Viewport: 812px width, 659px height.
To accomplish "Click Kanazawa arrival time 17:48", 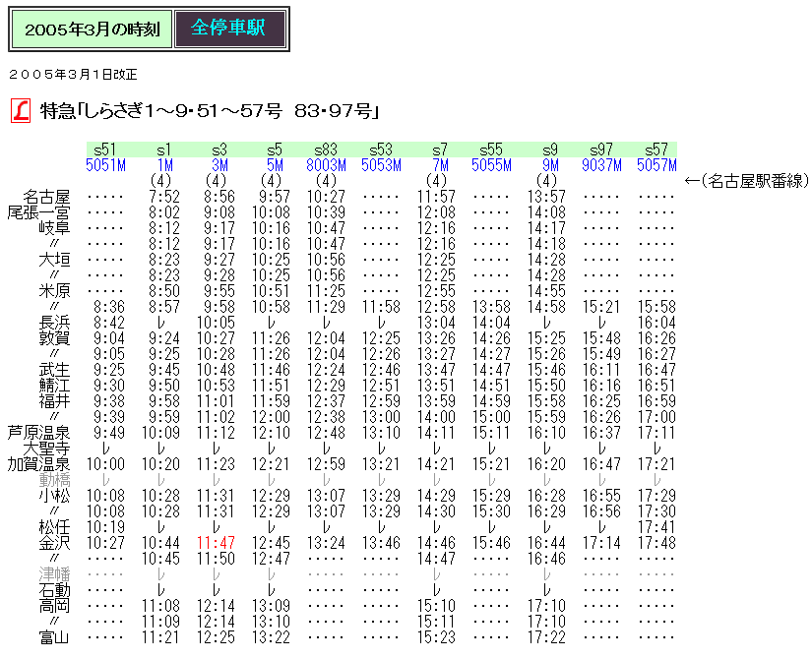I will coord(656,543).
